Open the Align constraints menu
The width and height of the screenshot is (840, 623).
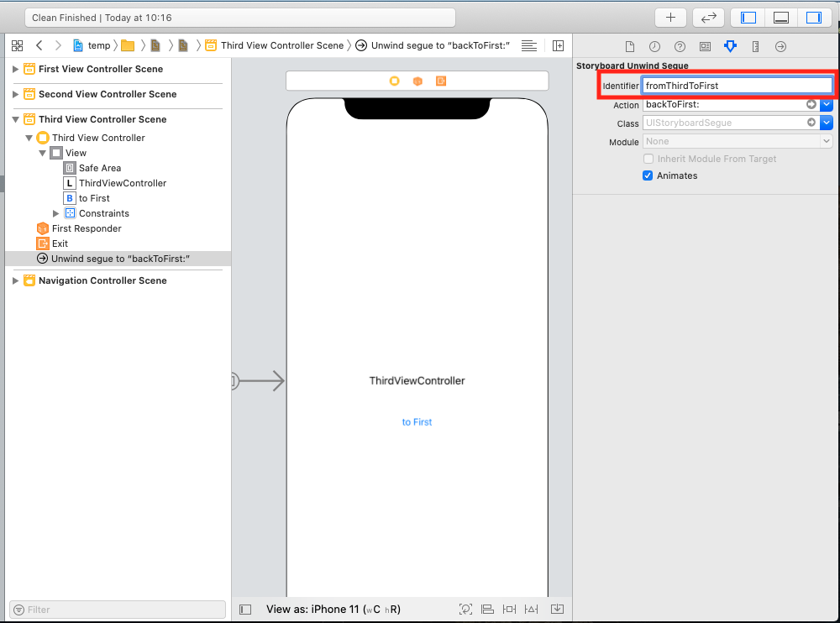[487, 609]
